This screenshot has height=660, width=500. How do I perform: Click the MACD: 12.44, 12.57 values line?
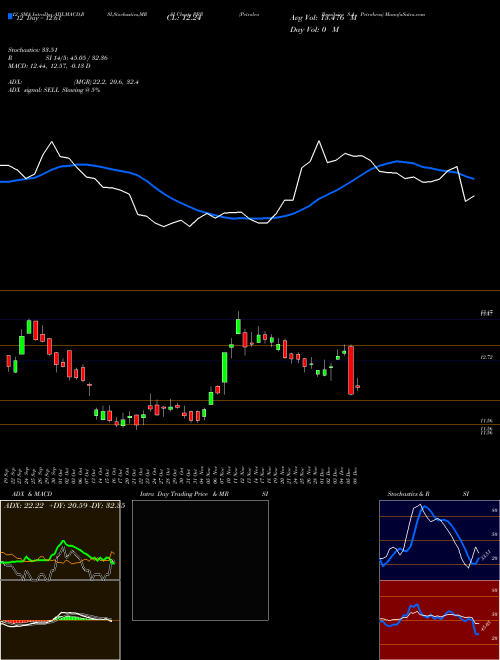[x=49, y=66]
